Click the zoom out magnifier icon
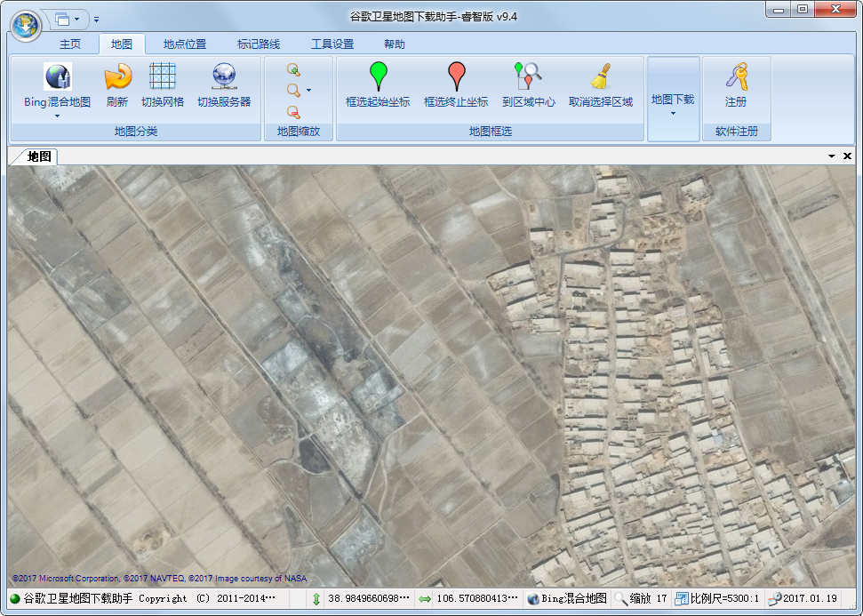The image size is (863, 616). pos(293,112)
